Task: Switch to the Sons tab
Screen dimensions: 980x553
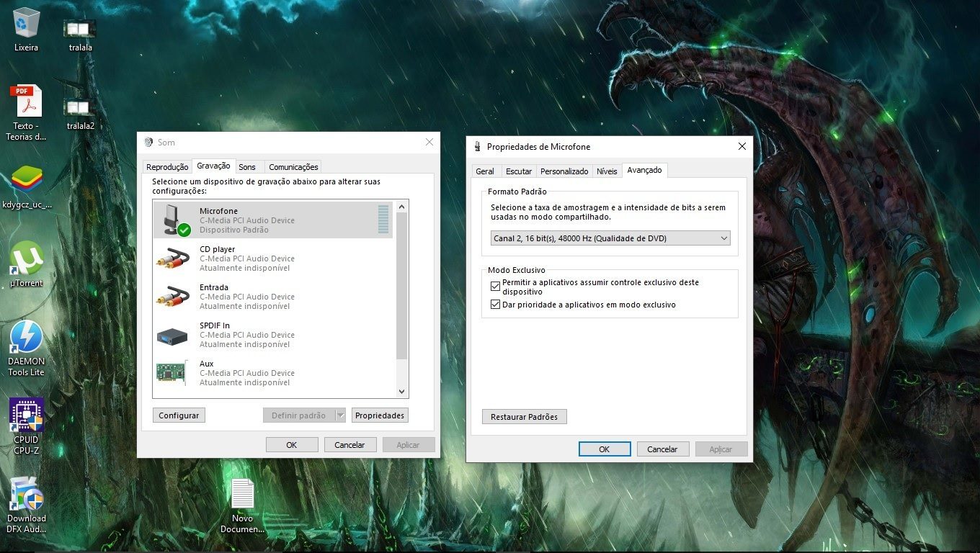Action: (x=247, y=167)
